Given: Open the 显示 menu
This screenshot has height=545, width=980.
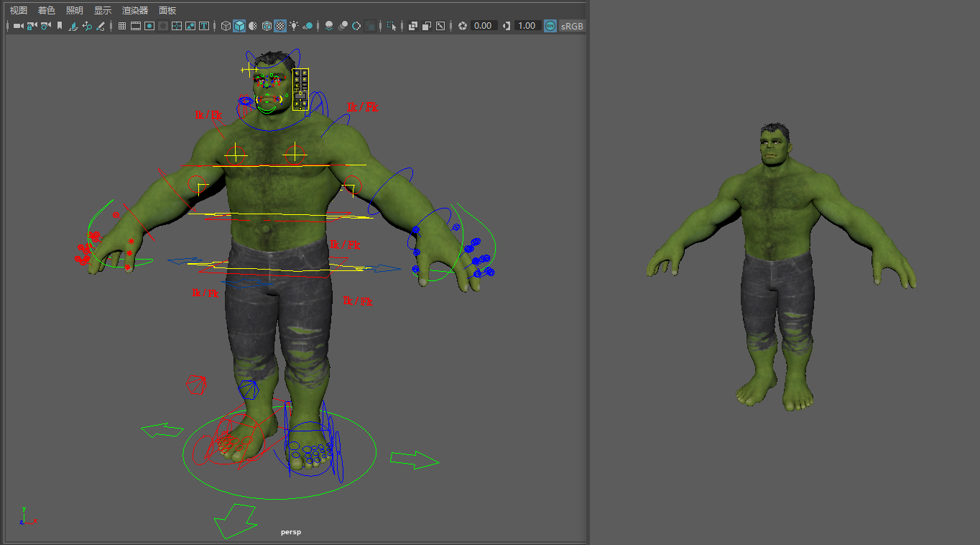Looking at the screenshot, I should pyautogui.click(x=102, y=10).
